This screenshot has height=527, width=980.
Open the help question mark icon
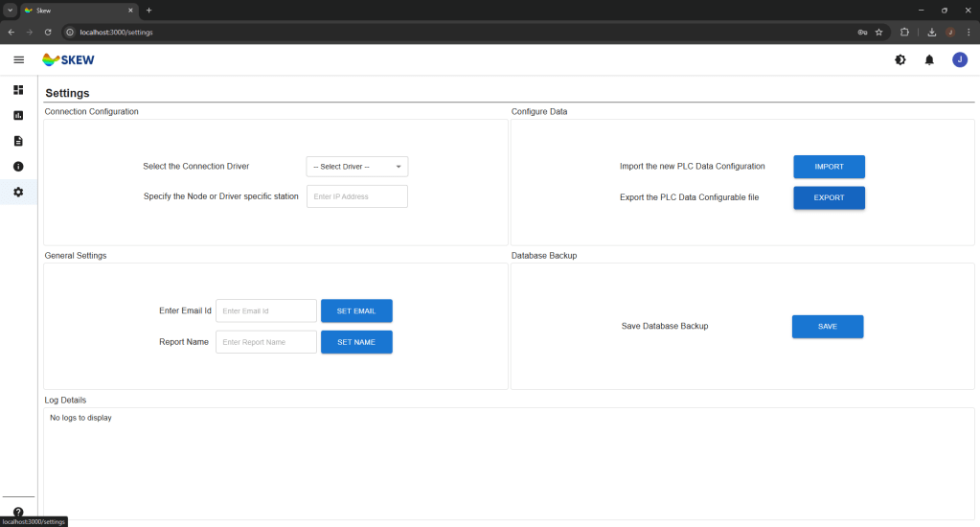[18, 513]
